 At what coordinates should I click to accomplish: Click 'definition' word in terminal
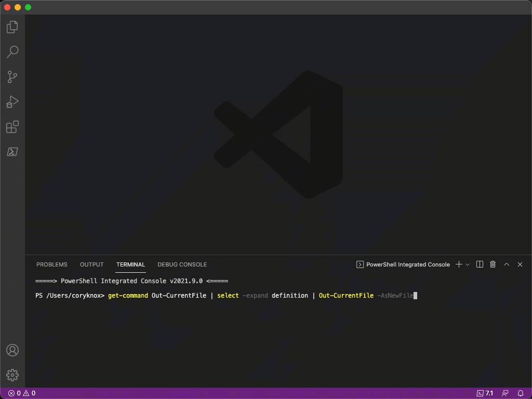[x=290, y=296]
